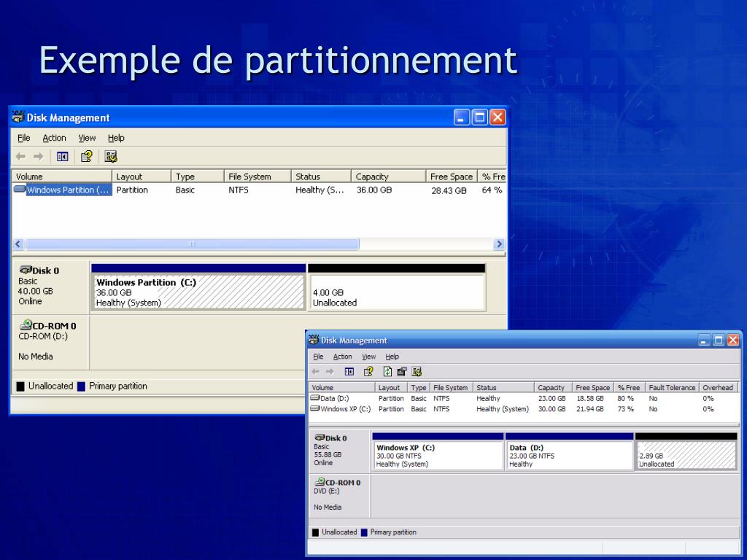The height and width of the screenshot is (560, 747).
Task: Click the Data (D:) volume icon in the list
Action: 315,397
